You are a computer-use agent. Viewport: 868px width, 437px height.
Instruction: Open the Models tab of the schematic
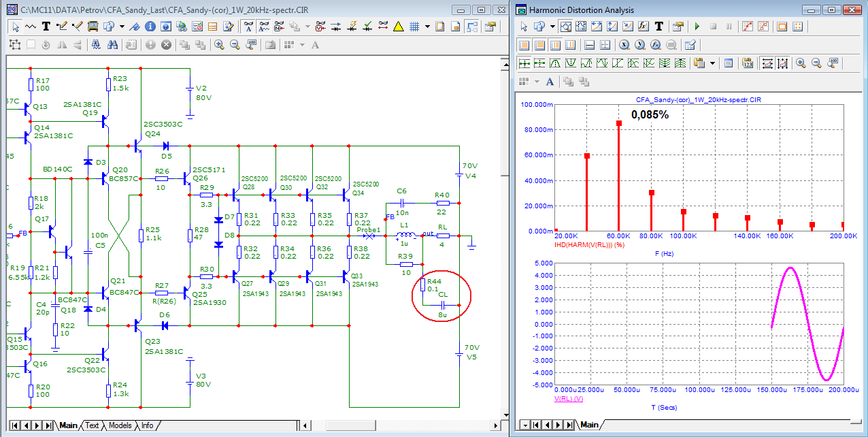(x=120, y=425)
